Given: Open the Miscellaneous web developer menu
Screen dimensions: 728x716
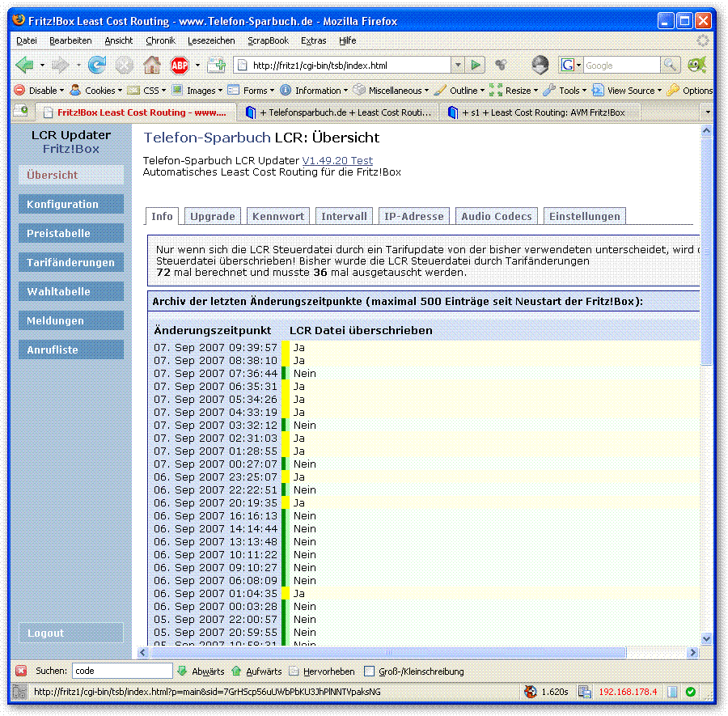Looking at the screenshot, I should point(391,90).
